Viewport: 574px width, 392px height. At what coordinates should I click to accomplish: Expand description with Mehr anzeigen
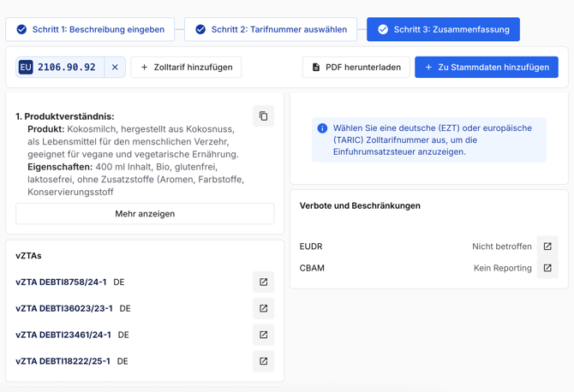tap(145, 214)
